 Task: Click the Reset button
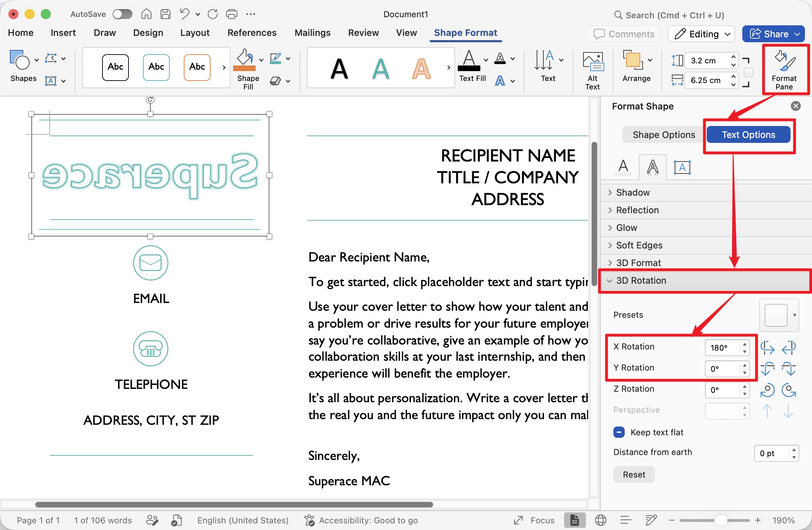click(x=634, y=474)
